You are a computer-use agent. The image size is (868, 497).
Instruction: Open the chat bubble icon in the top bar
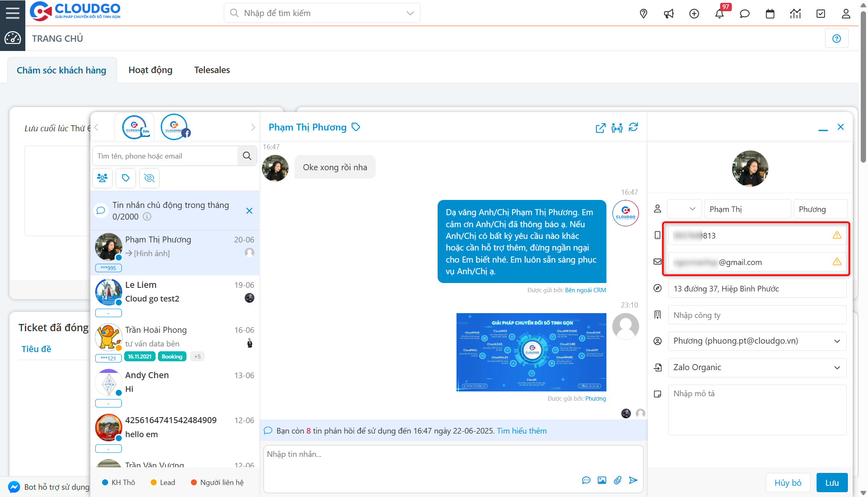pyautogui.click(x=745, y=13)
